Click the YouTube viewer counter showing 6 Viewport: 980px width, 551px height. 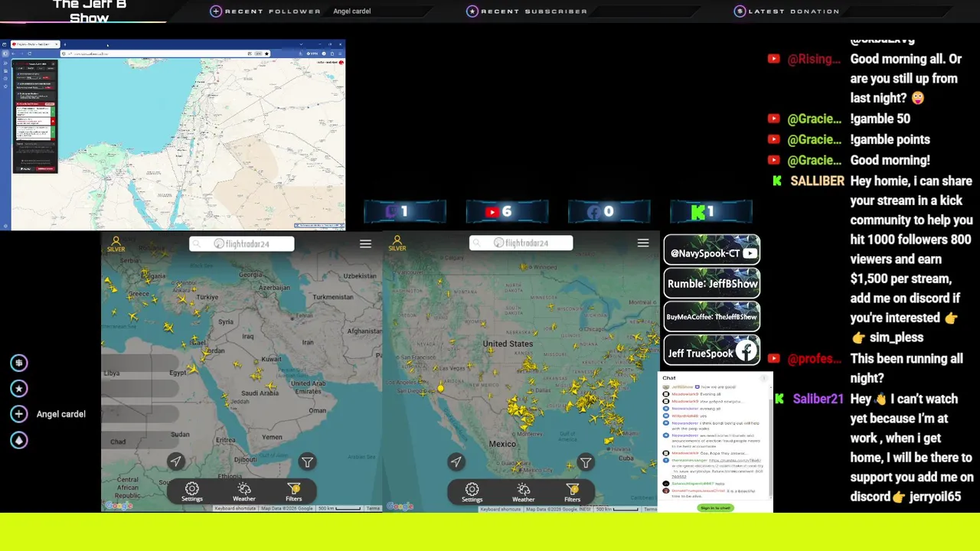[507, 212]
